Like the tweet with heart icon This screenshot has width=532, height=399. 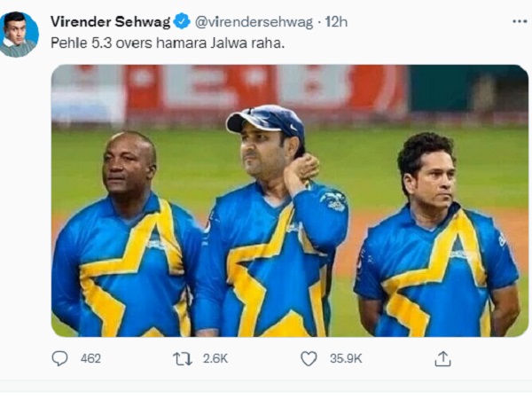(309, 358)
